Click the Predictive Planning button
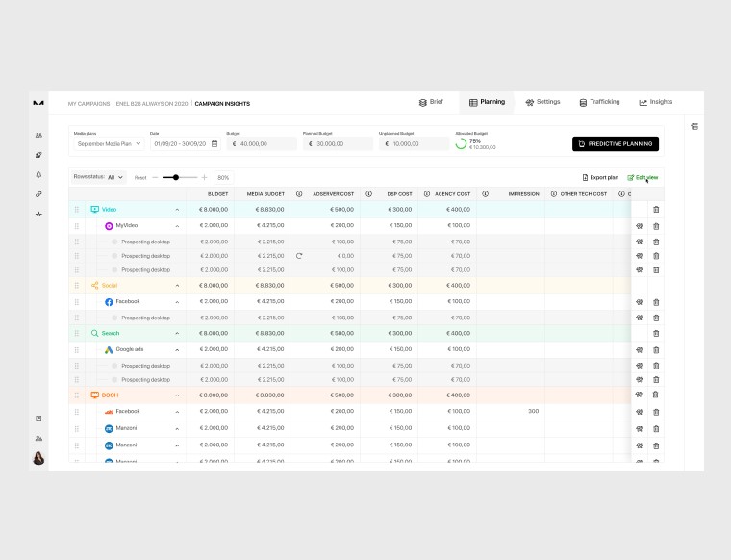 (616, 143)
